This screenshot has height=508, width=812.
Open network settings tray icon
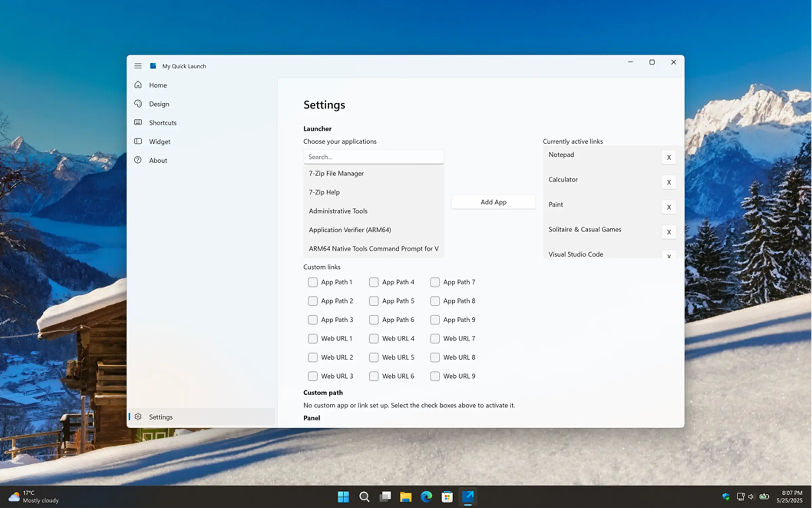click(x=741, y=497)
